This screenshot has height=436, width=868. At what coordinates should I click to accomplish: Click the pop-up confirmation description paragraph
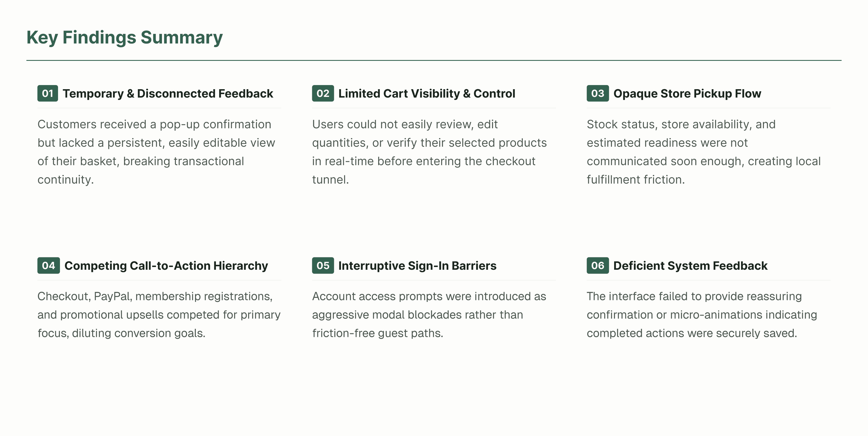pyautogui.click(x=156, y=152)
